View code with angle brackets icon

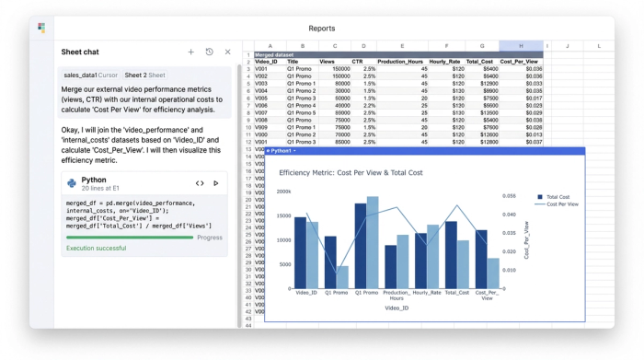(200, 183)
